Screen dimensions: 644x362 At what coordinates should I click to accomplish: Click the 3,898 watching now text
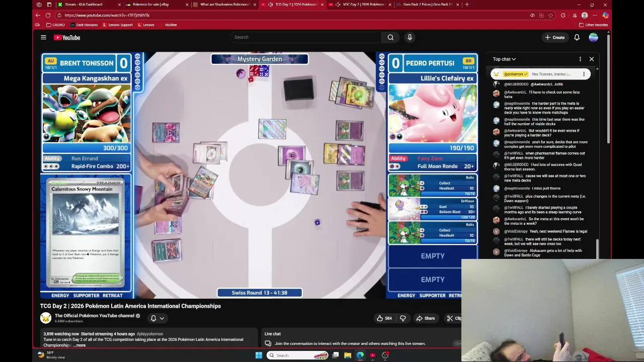(x=61, y=334)
